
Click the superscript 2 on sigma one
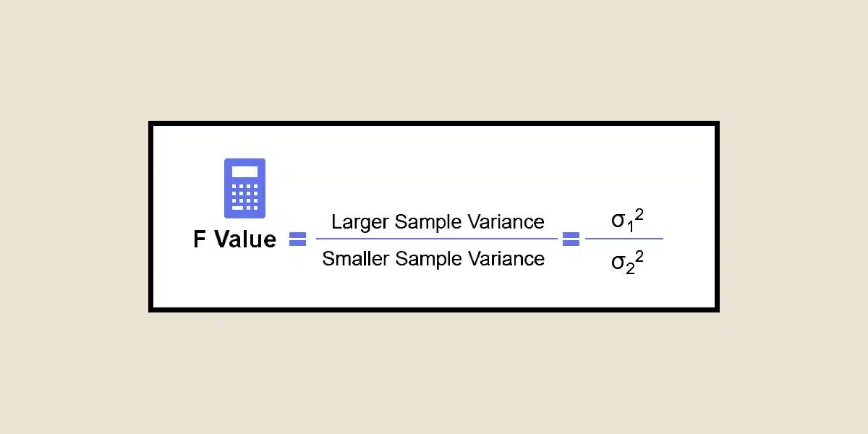639,214
